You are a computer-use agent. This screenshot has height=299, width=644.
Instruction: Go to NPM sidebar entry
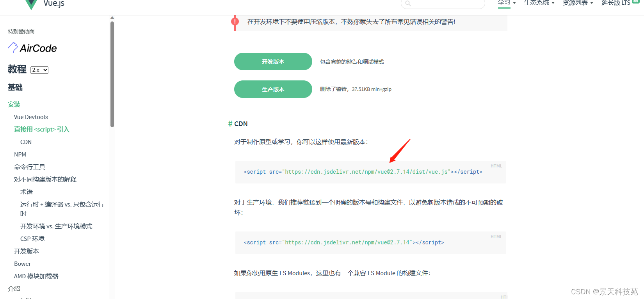tap(20, 155)
